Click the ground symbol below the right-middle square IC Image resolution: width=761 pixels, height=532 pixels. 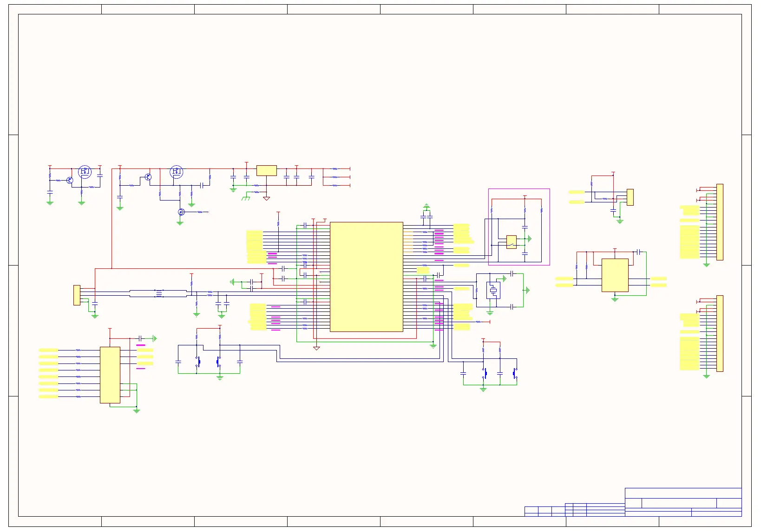[615, 300]
